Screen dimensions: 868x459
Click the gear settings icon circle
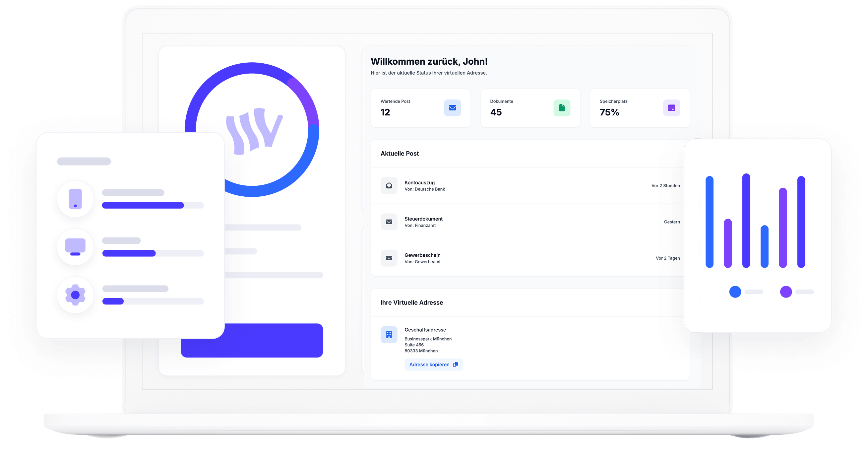(75, 295)
